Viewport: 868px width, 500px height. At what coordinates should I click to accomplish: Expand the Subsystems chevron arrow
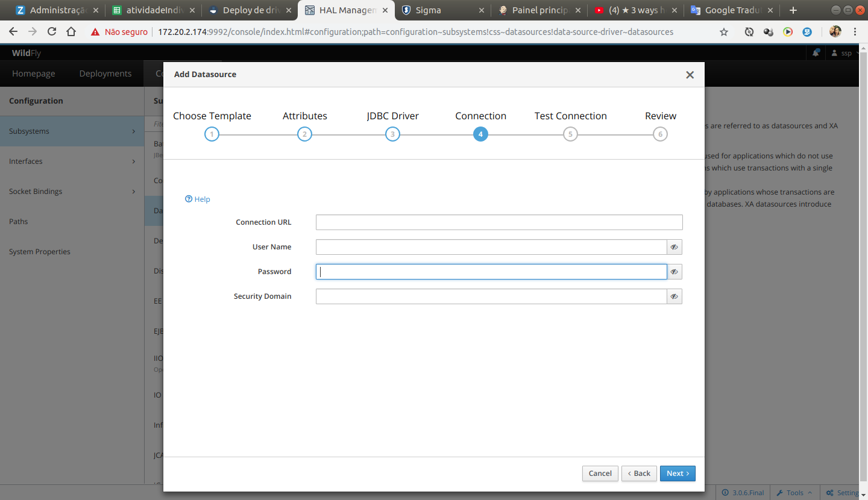coord(134,131)
